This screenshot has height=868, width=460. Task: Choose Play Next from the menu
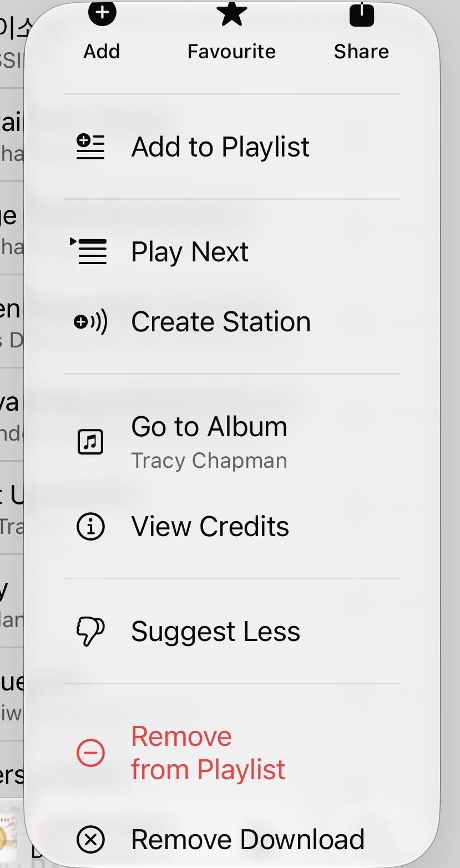pos(232,251)
